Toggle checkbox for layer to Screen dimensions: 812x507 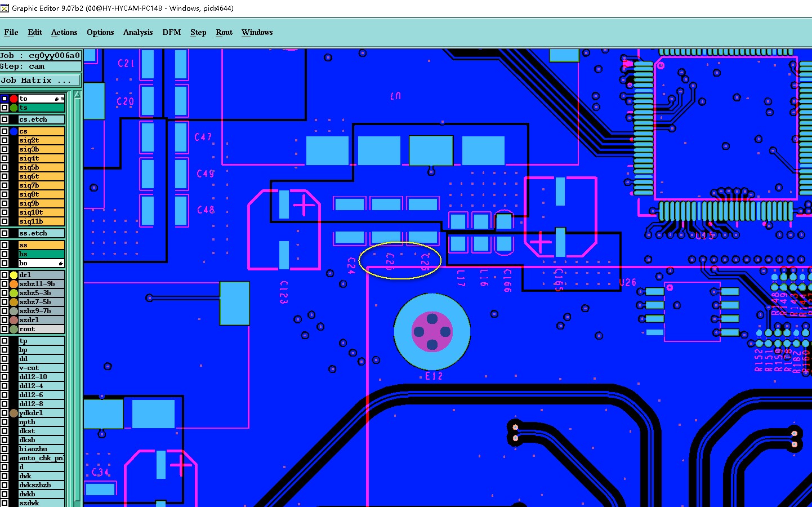[x=5, y=99]
